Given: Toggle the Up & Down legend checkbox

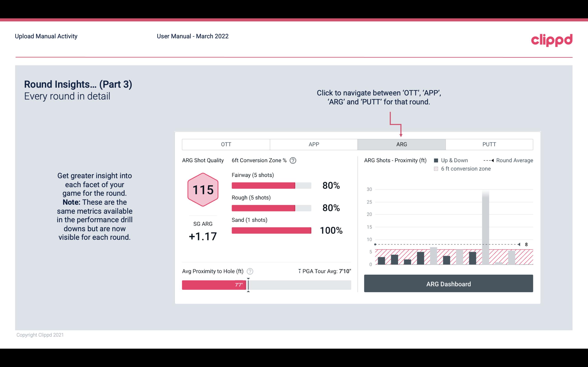Looking at the screenshot, I should pos(437,160).
